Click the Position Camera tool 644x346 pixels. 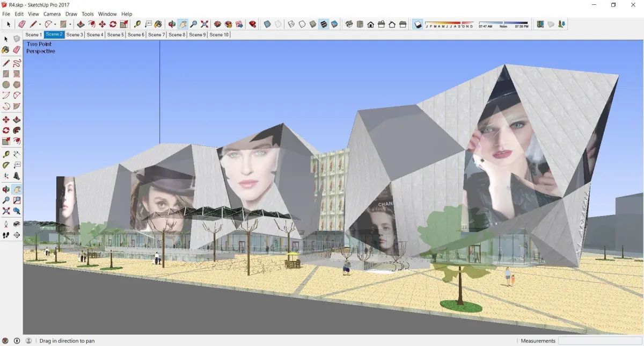(x=6, y=224)
